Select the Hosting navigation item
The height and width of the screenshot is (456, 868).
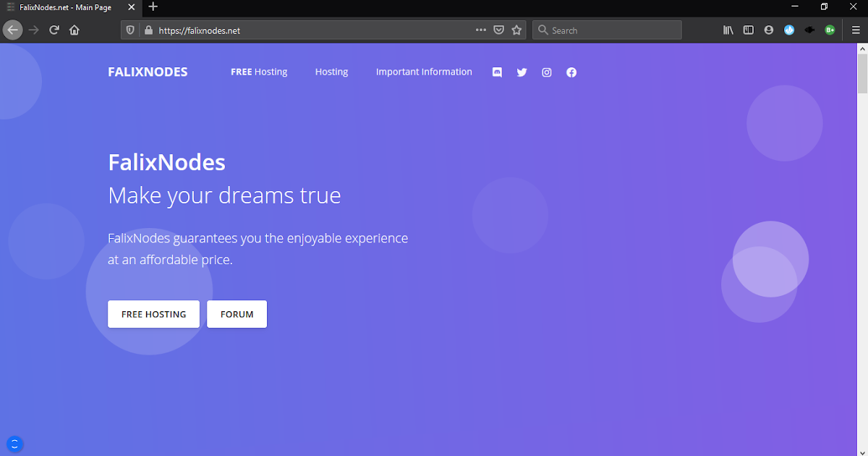coord(331,72)
